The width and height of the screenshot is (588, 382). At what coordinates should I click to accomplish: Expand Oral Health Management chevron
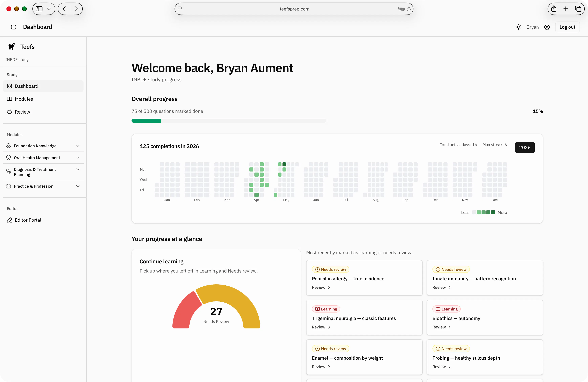78,158
